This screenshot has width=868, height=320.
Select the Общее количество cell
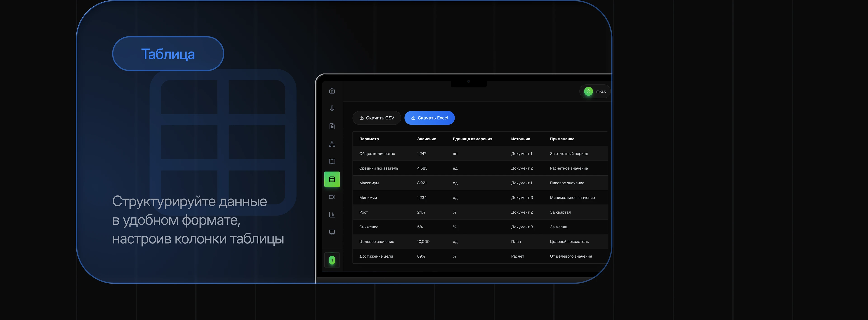377,154
